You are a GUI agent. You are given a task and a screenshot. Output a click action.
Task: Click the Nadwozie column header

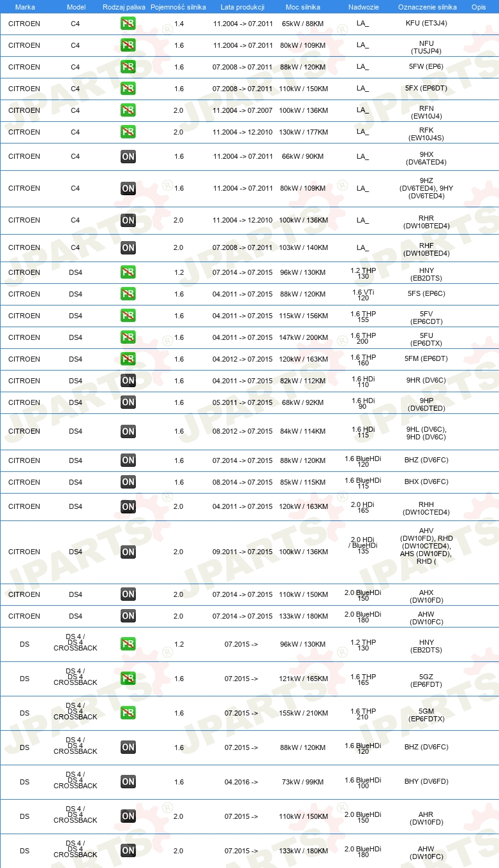363,7
